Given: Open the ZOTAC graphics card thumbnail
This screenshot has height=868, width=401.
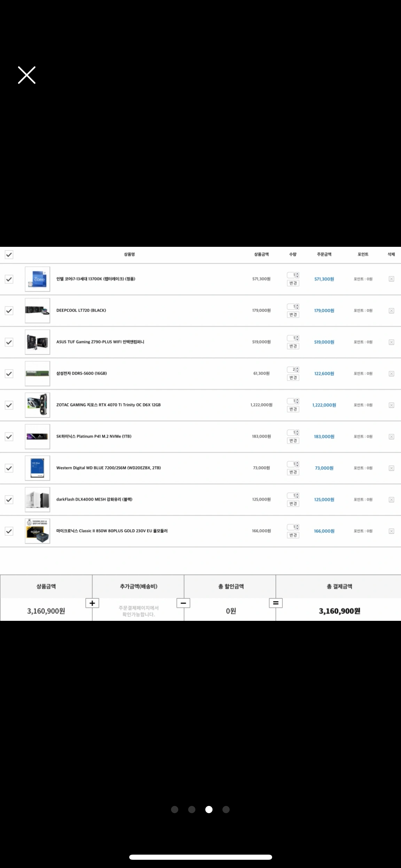Looking at the screenshot, I should click(37, 405).
